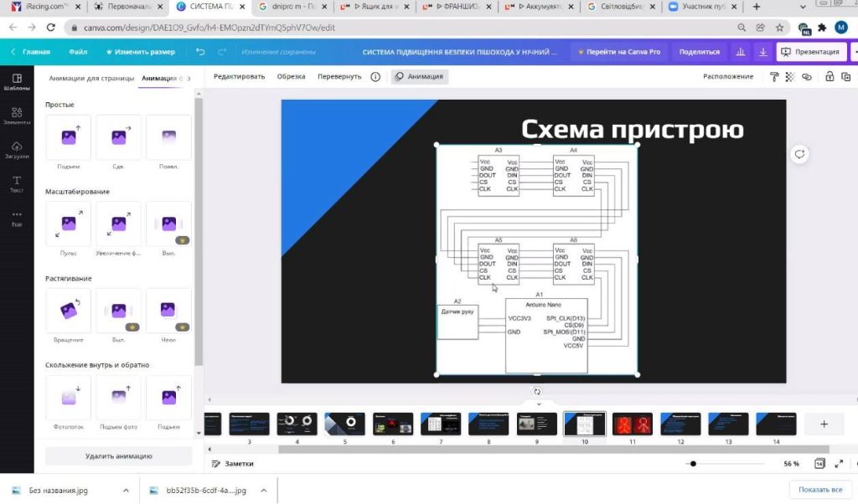858x504 pixels.
Task: Apply the Фотопоток animation
Action: 69,398
